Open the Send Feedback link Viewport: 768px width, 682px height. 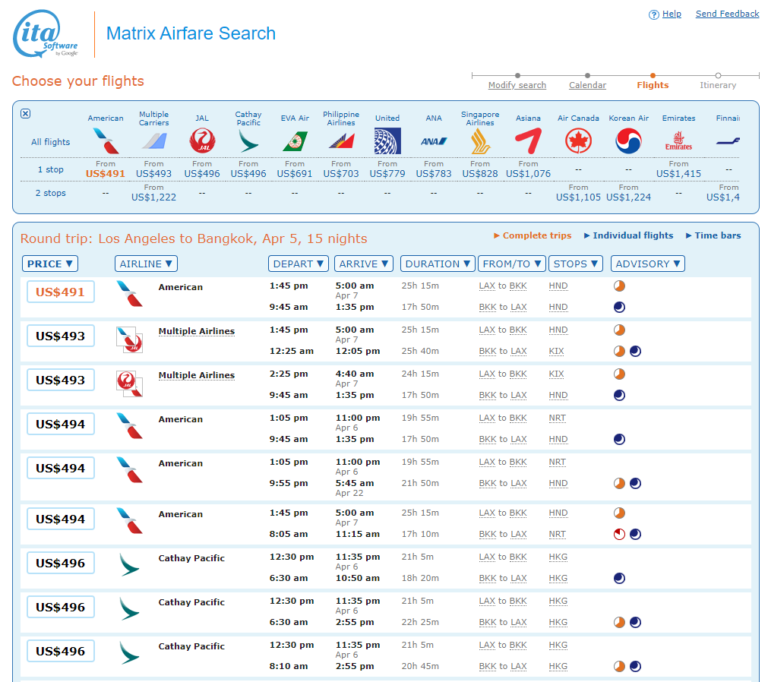727,14
